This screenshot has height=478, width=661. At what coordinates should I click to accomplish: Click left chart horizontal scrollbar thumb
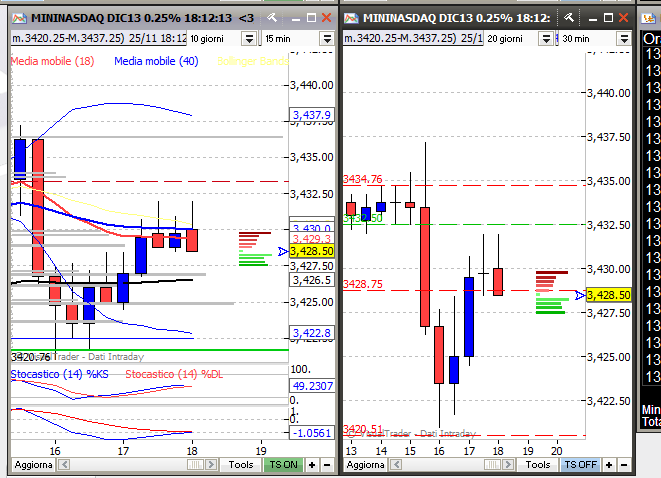click(x=195, y=465)
